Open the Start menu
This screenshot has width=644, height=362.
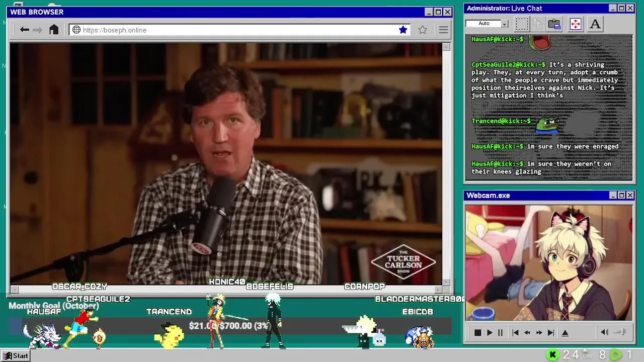[16, 355]
